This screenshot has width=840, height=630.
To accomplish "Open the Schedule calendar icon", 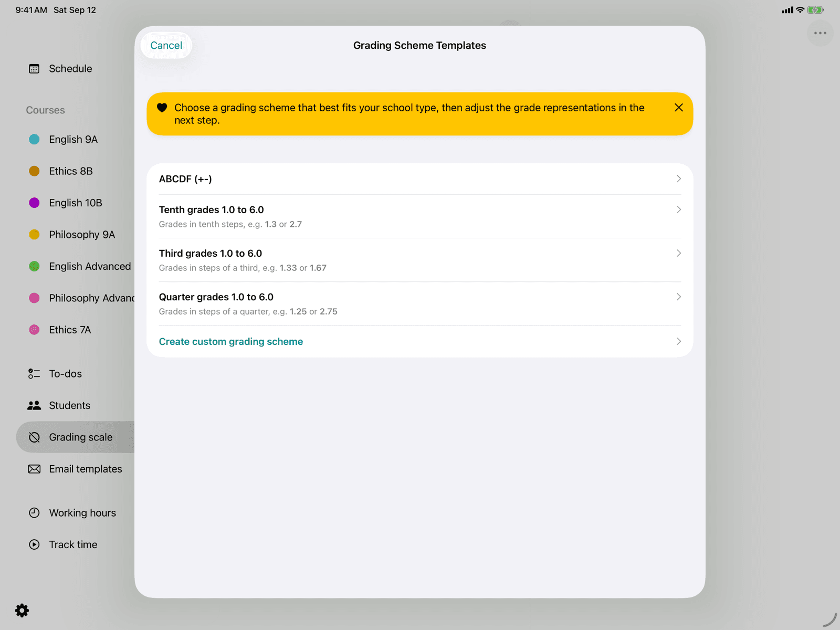I will pyautogui.click(x=34, y=69).
